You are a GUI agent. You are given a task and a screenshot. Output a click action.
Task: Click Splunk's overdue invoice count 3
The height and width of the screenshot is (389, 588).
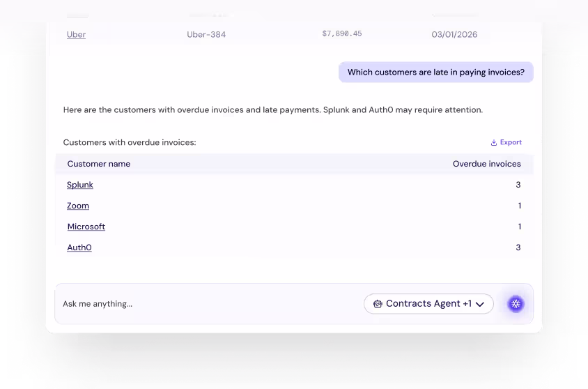[x=518, y=185]
